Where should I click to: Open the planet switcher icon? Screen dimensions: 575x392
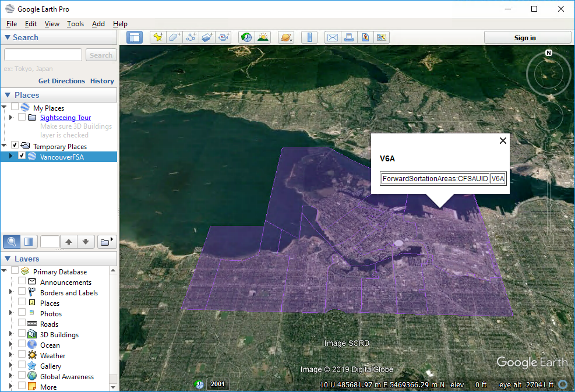pos(286,37)
